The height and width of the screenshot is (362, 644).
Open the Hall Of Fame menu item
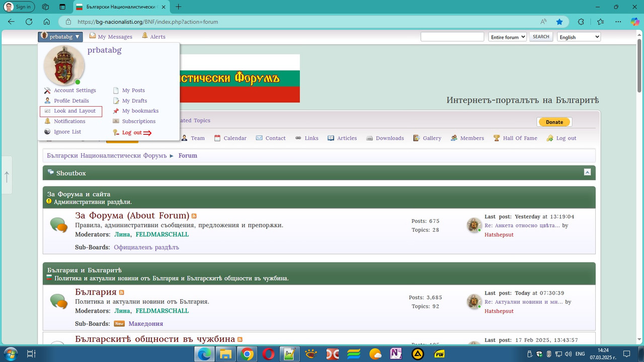click(515, 138)
